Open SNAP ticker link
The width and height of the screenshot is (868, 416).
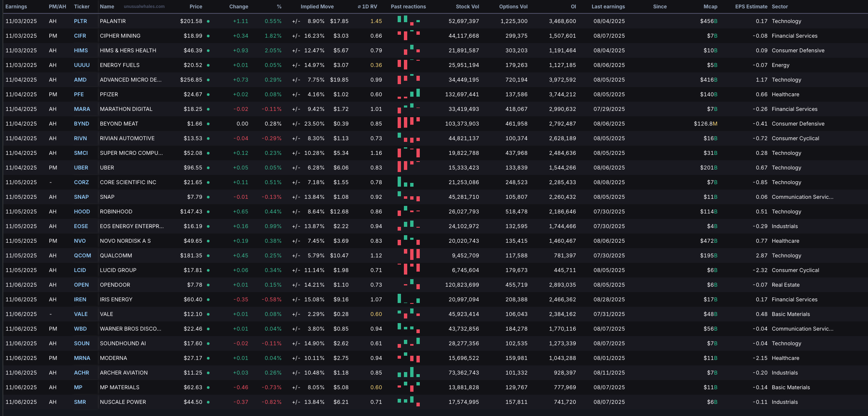click(82, 197)
